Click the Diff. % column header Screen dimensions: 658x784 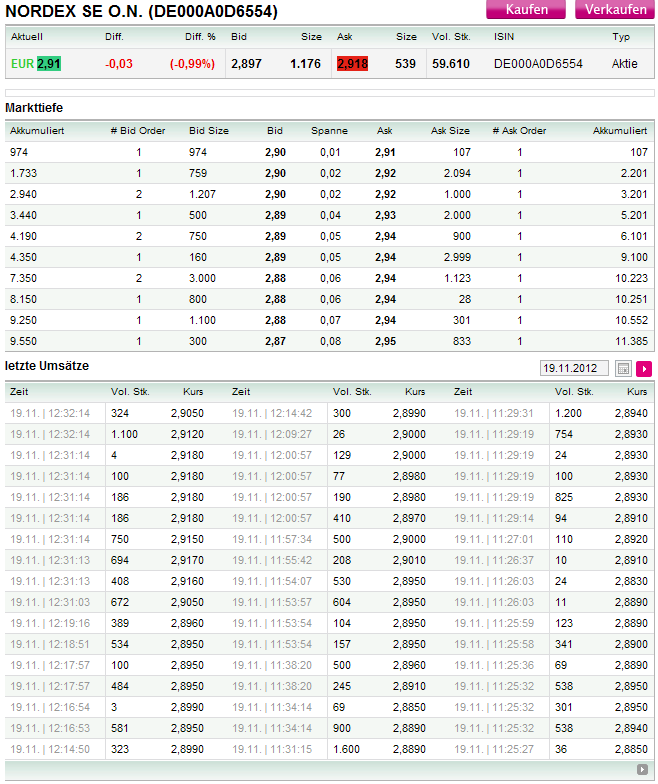200,36
